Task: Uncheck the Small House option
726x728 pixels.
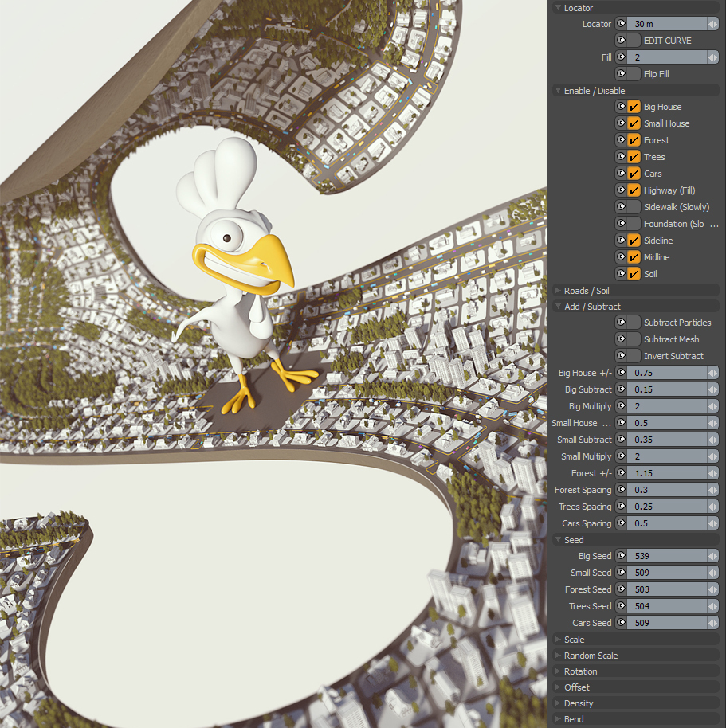Action: (x=634, y=123)
